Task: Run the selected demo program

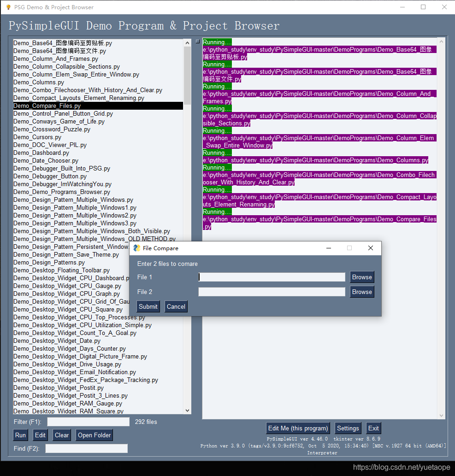Action: (x=20, y=435)
